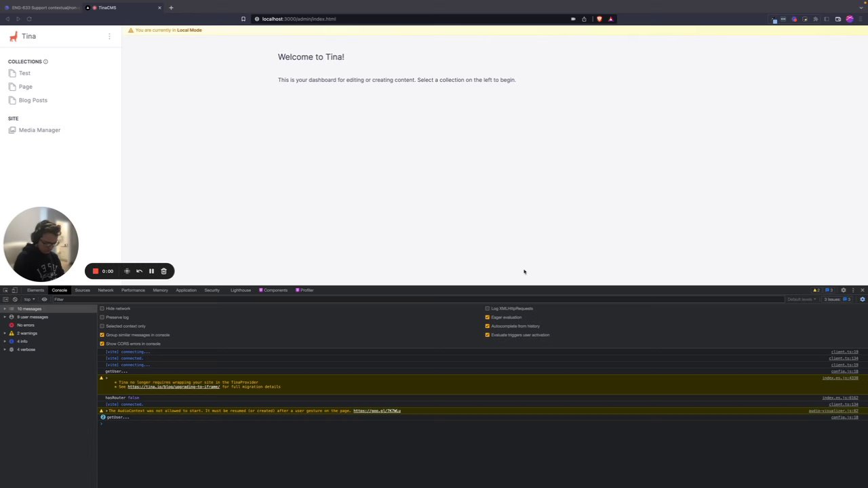This screenshot has width=868, height=488.
Task: Click the 3 Issues button
Action: point(837,300)
